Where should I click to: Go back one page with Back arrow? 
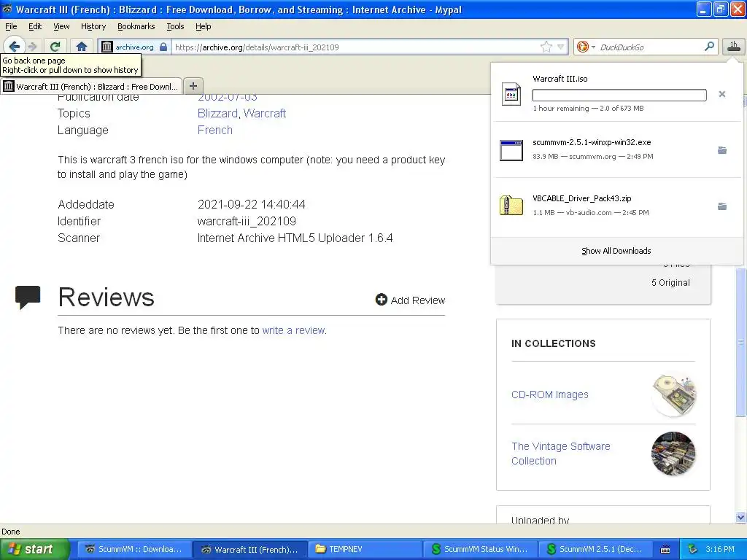[15, 46]
